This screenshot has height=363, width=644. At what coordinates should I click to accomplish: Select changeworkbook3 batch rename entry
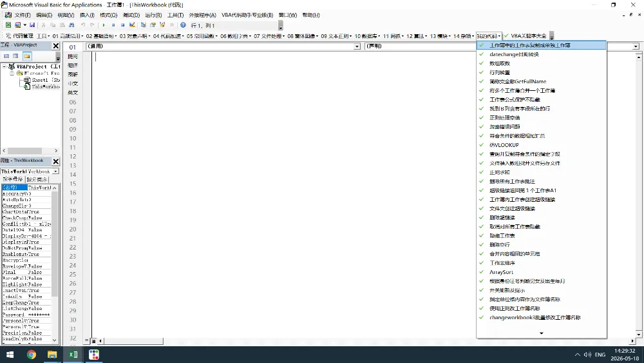[542, 317]
